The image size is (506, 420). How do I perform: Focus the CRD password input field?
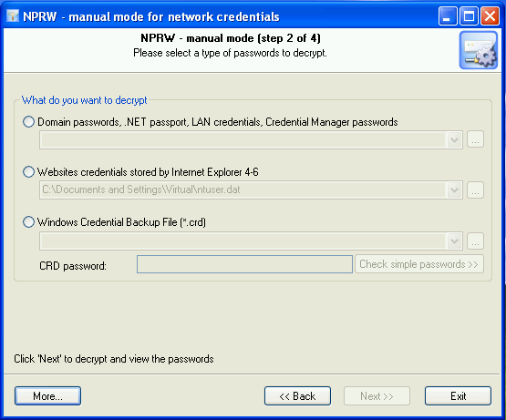click(x=244, y=264)
